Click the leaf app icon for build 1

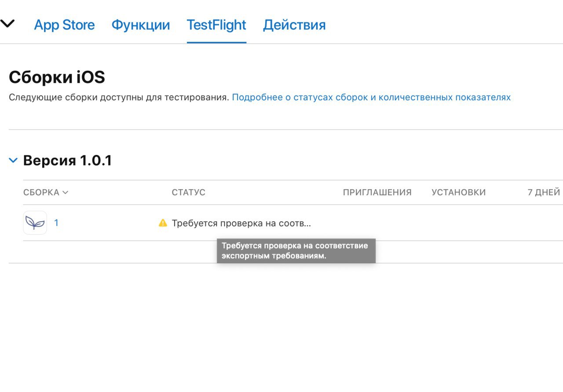(x=35, y=223)
